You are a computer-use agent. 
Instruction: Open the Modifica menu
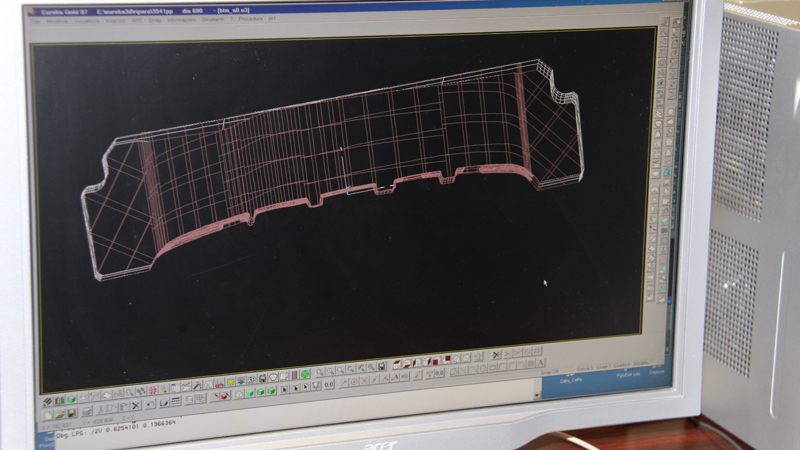click(57, 21)
